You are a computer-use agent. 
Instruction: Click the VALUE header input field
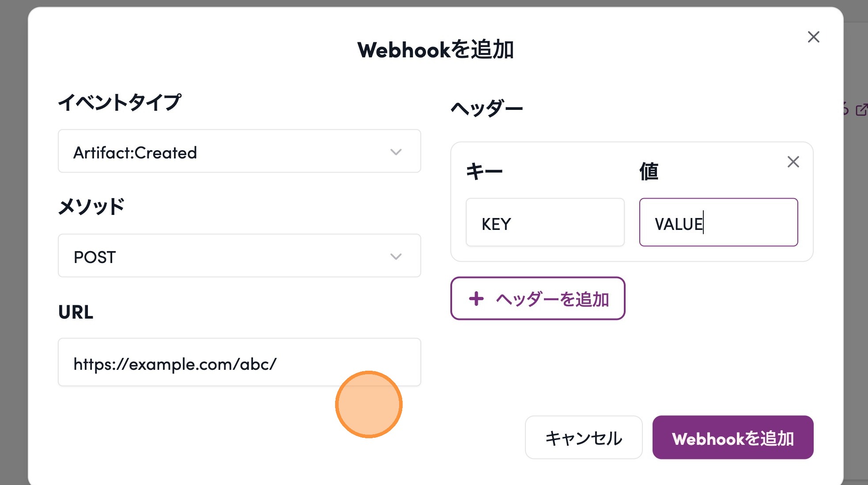(718, 223)
